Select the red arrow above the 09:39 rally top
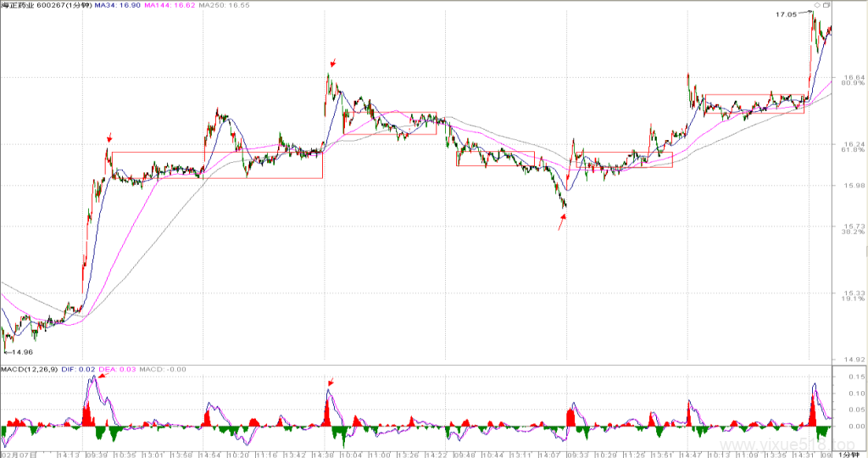 tap(109, 137)
